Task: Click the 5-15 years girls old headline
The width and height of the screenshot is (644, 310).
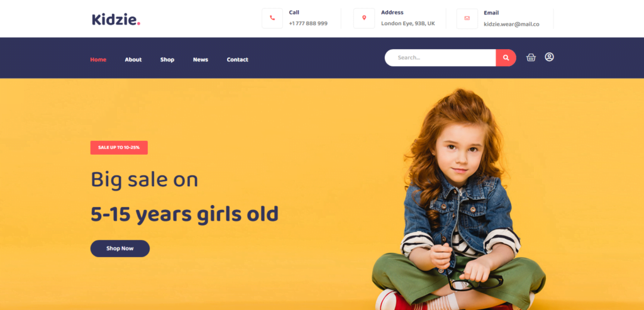Action: (x=184, y=214)
